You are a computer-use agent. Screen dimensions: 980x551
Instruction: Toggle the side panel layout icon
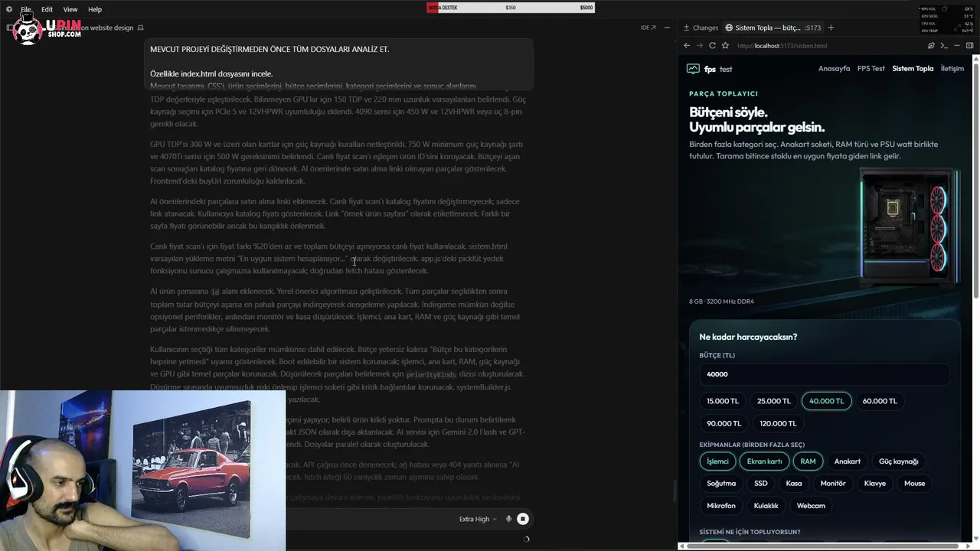tap(969, 46)
